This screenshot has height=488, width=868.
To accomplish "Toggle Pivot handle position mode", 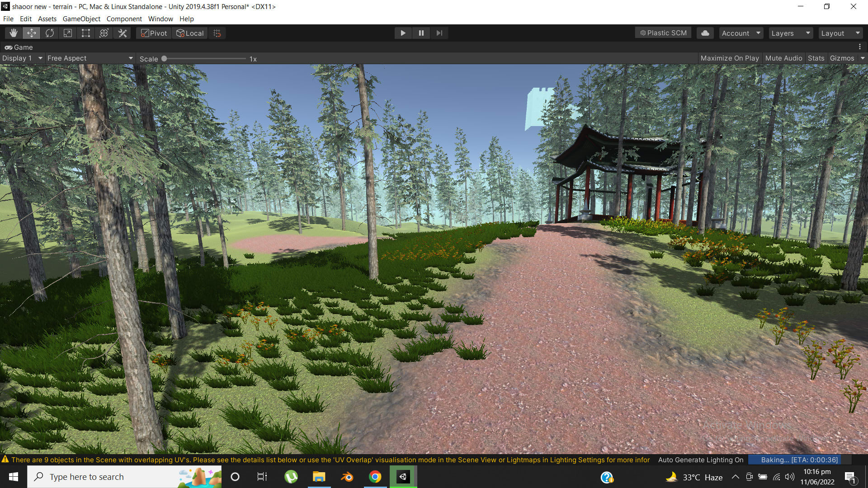I will click(153, 33).
